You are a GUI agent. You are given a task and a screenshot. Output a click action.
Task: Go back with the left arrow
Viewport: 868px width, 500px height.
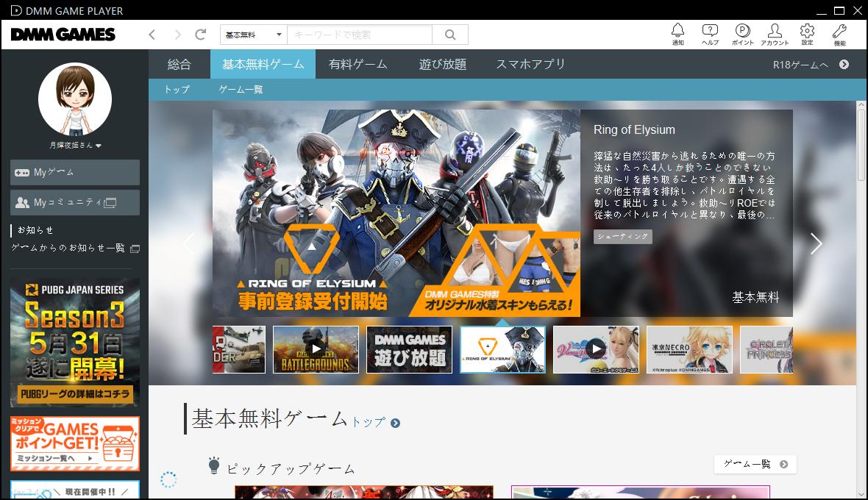[152, 35]
